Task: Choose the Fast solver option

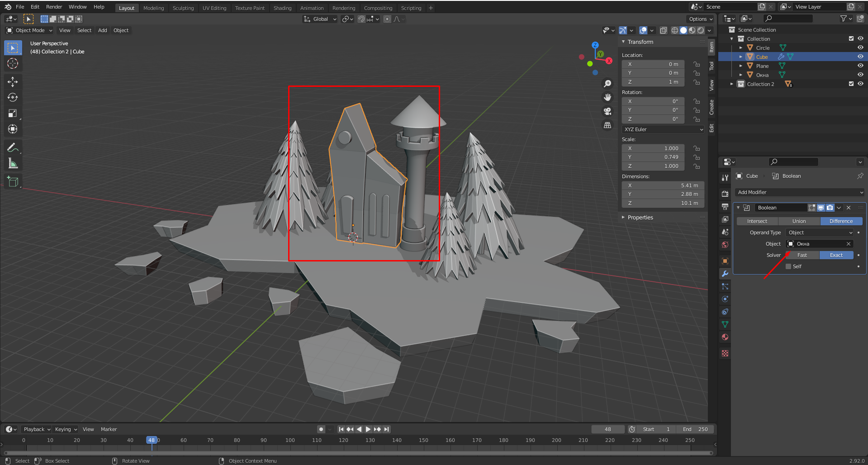Action: pos(802,255)
